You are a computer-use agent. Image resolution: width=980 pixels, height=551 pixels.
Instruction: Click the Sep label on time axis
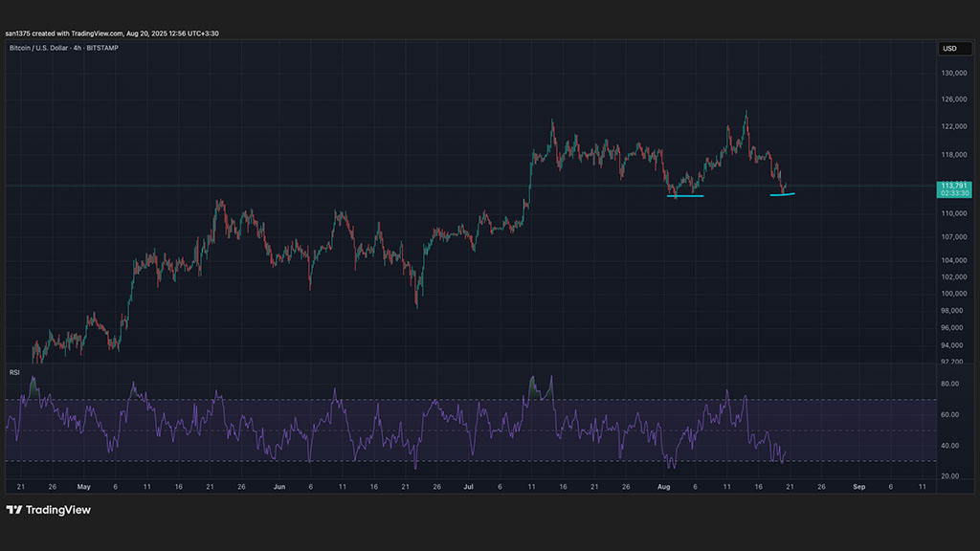[x=859, y=487]
